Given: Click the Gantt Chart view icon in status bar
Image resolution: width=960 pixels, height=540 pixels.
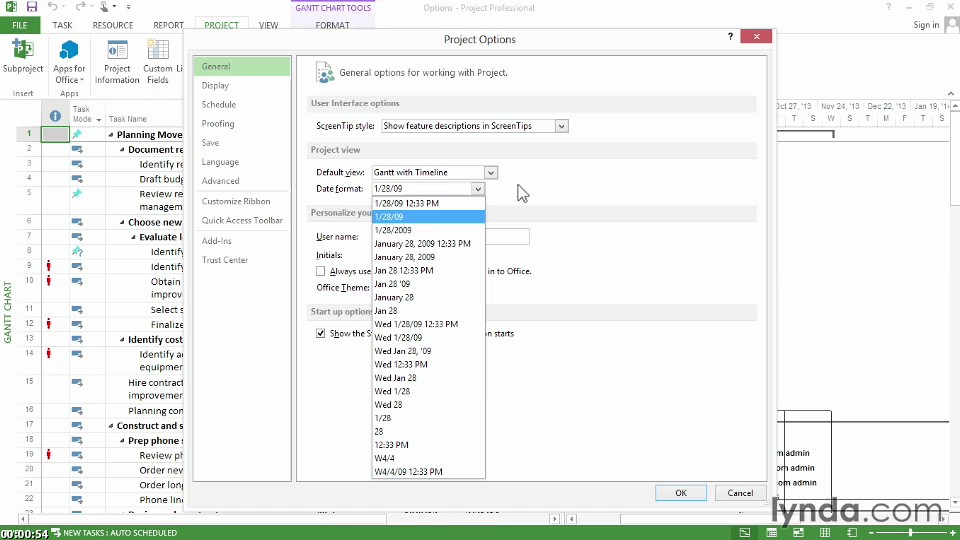Looking at the screenshot, I should pyautogui.click(x=744, y=533).
